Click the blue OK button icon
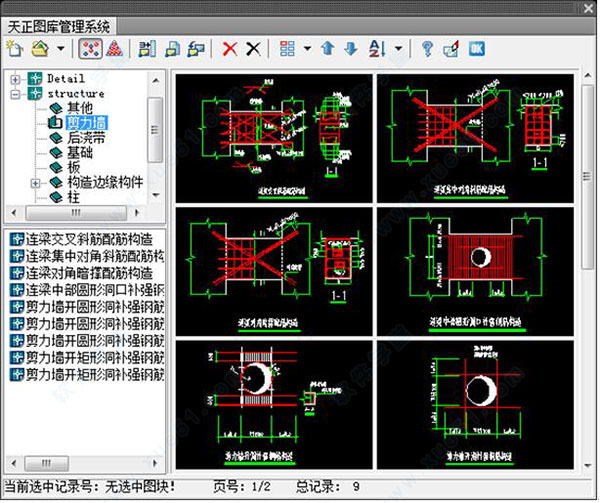Image resolution: width=600 pixels, height=503 pixels. point(477,48)
